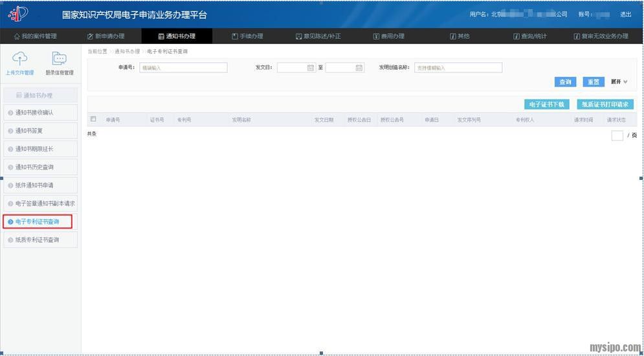Open the end date calendar picker icon
This screenshot has width=644, height=356.
pos(359,68)
